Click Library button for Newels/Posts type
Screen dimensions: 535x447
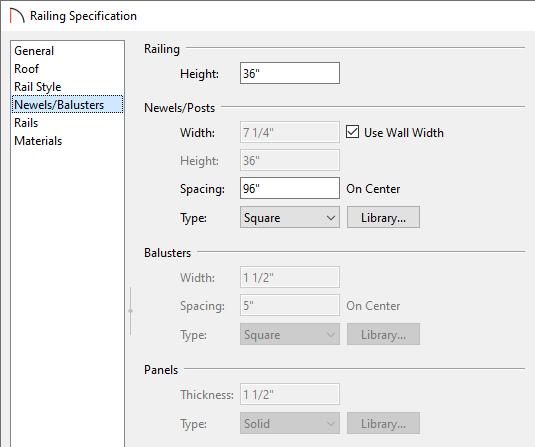[x=383, y=217]
